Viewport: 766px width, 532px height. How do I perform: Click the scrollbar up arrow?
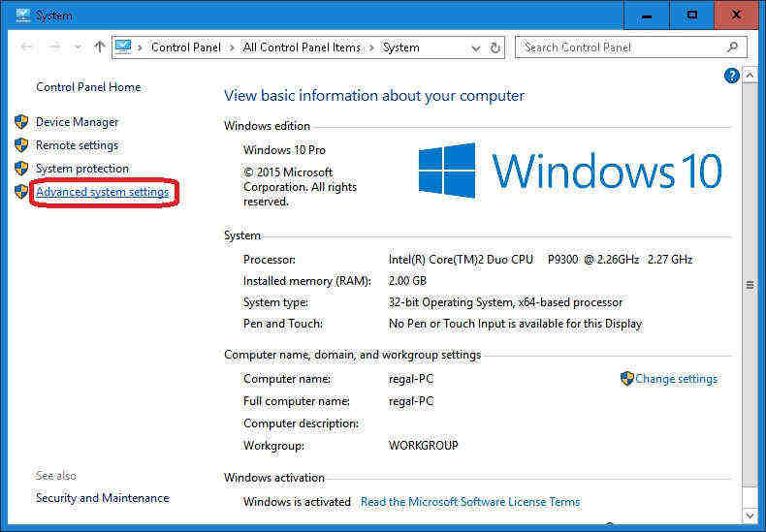(750, 76)
